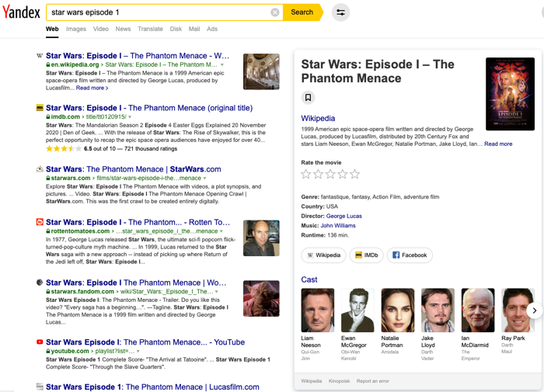The image size is (544, 392).
Task: Open the Ads tab
Action: 212,29
